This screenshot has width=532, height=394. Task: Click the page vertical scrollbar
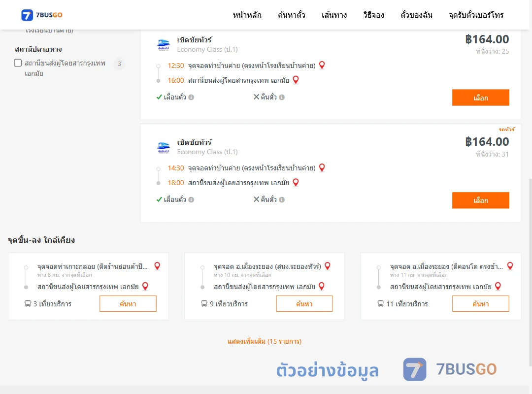coord(530,271)
